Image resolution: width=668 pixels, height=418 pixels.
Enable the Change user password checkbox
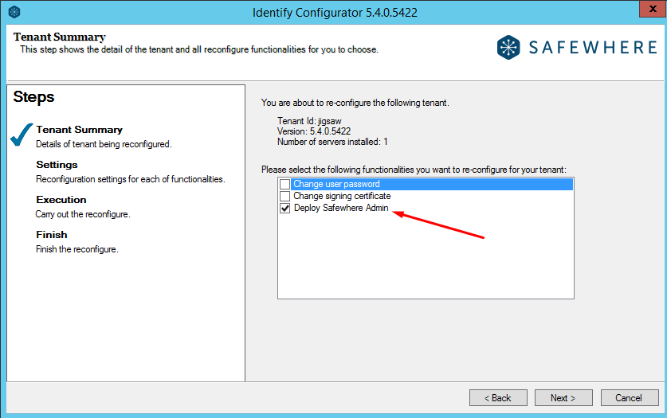click(285, 184)
